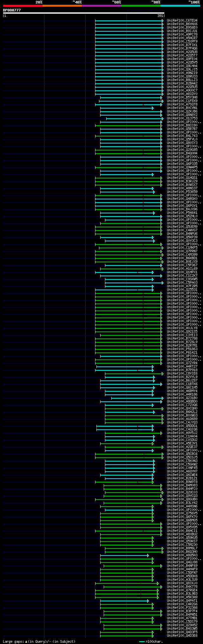Click the green ~80% identity legend segment
The image size is (203, 644).
click(x=141, y=6)
